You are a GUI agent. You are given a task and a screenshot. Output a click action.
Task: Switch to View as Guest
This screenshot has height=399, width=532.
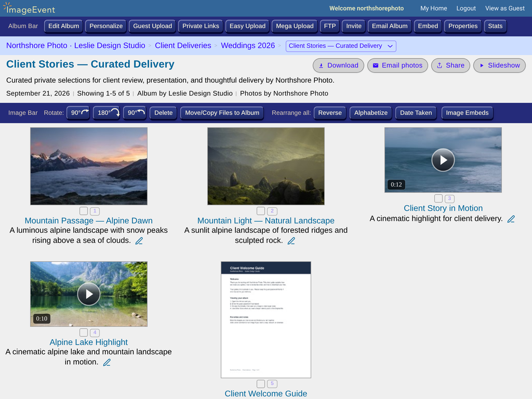[505, 8]
